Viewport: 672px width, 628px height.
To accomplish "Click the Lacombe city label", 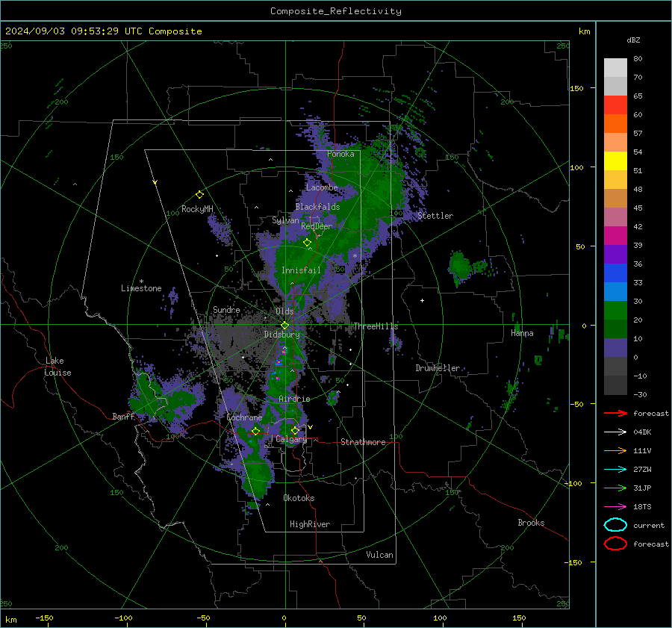I will coord(322,187).
